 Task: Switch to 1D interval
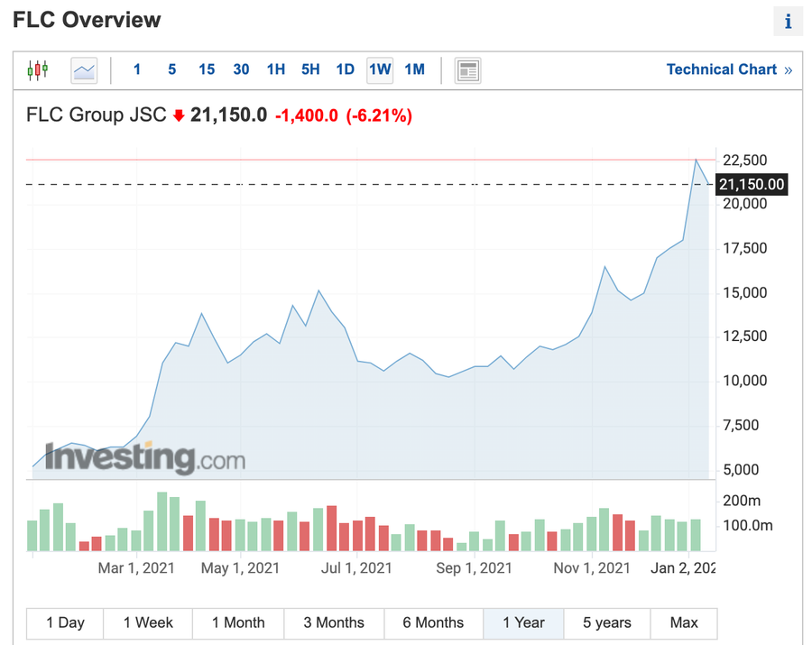pos(345,69)
